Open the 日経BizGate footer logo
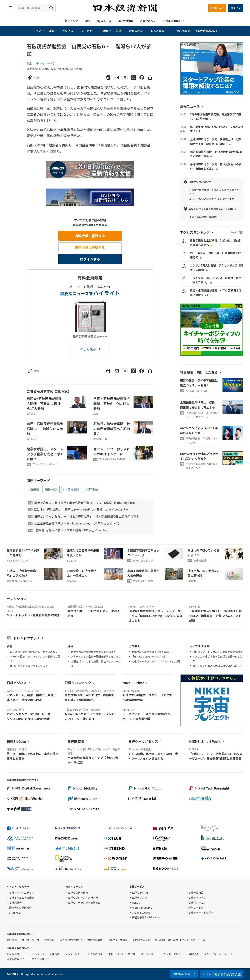This screenshot has width=250, height=980. click(213, 838)
